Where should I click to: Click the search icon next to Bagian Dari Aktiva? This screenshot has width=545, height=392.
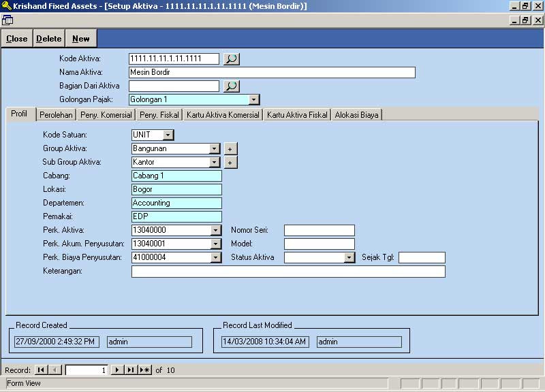pos(232,86)
